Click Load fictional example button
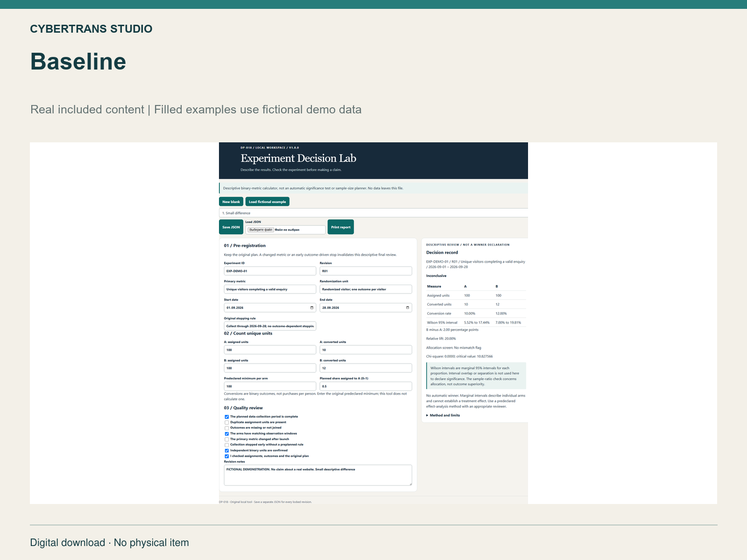 coord(268,202)
